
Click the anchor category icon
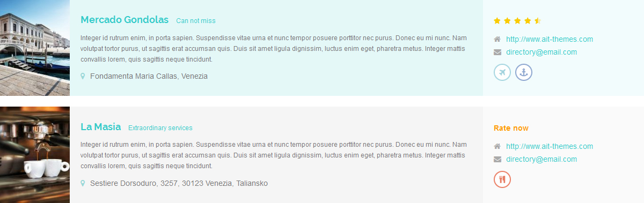click(524, 72)
